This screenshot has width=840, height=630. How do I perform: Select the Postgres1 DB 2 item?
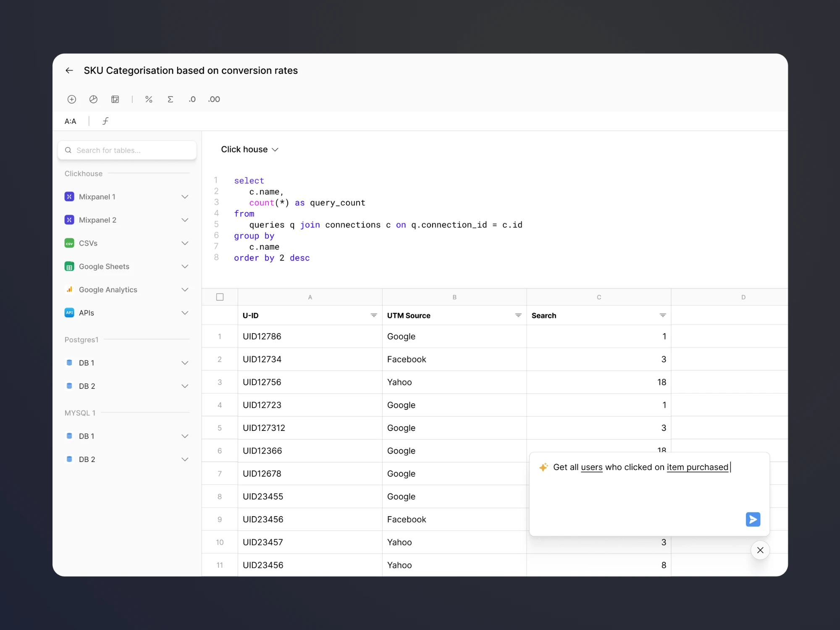click(127, 386)
